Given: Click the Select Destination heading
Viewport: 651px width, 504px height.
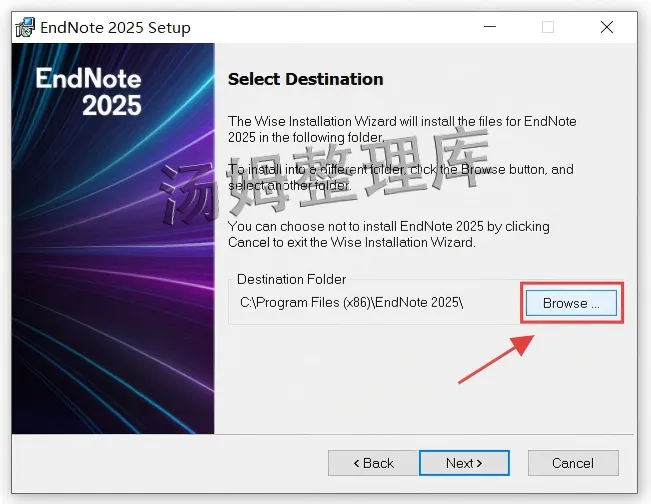Looking at the screenshot, I should coord(306,79).
